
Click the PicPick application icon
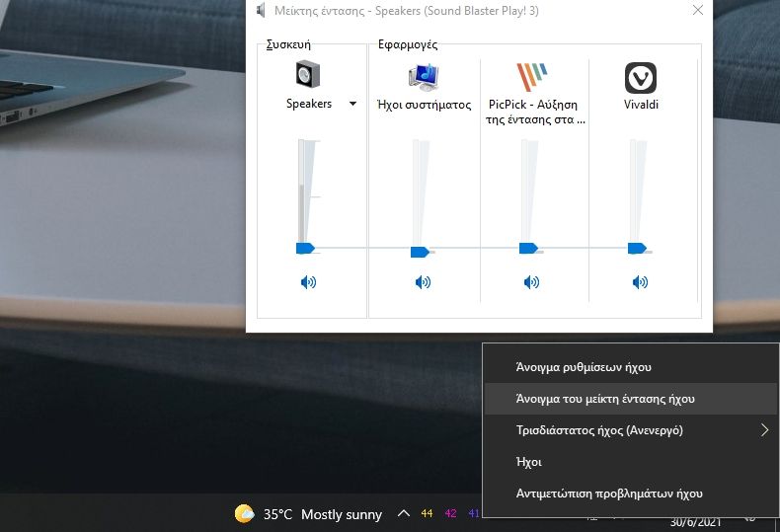point(531,77)
